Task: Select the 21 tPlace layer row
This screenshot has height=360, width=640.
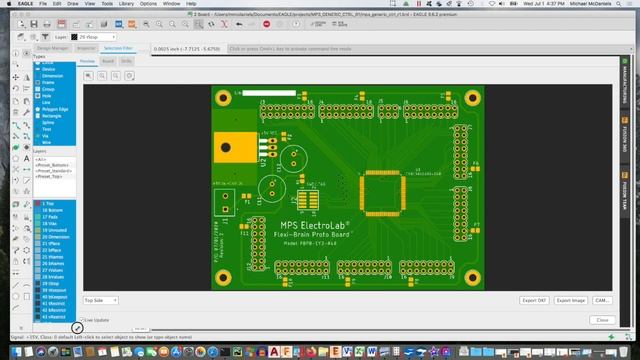Action: [x=54, y=244]
